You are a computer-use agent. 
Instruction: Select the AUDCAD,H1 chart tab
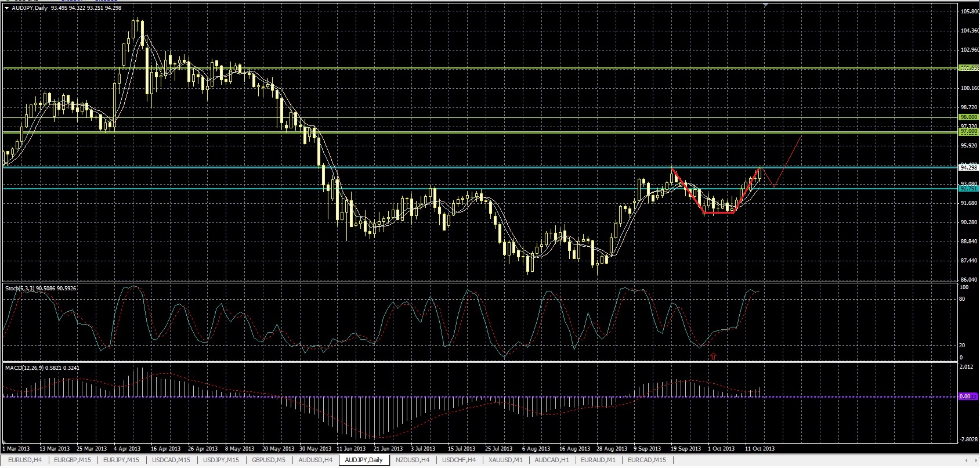552,460
